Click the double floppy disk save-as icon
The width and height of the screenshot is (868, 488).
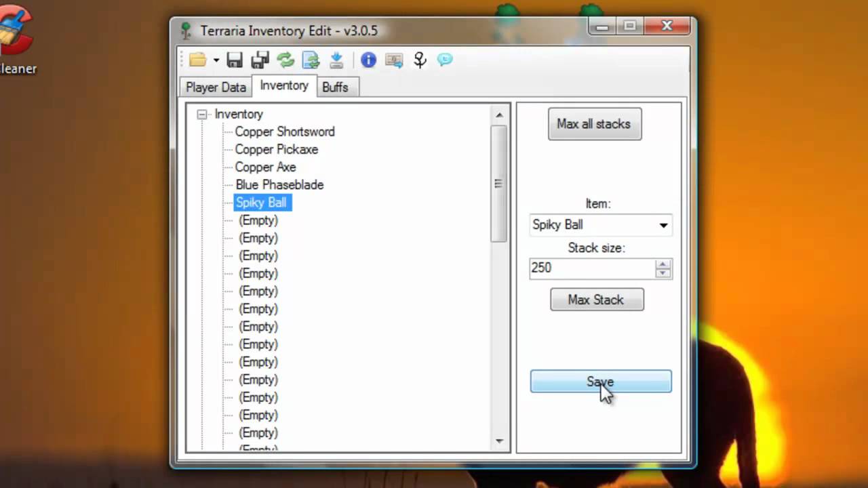coord(260,60)
